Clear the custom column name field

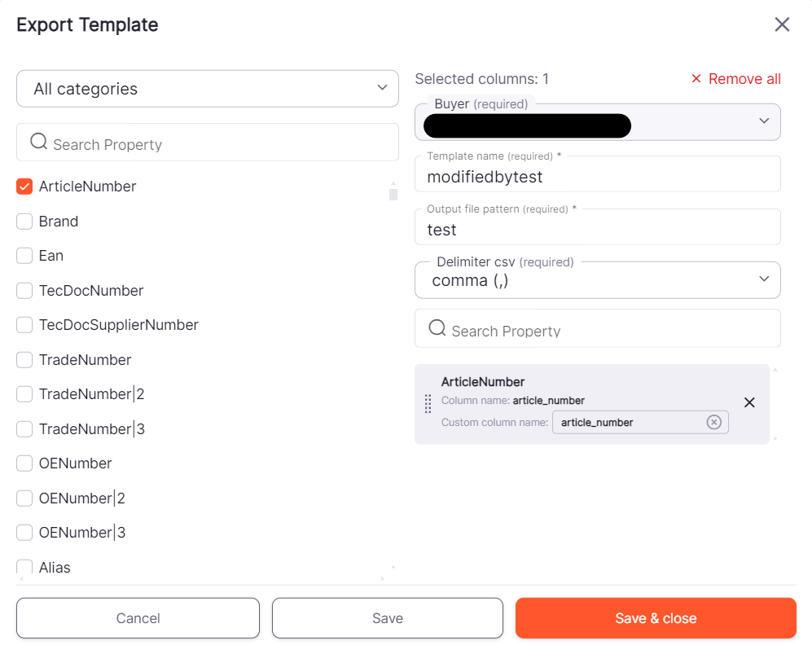click(713, 422)
